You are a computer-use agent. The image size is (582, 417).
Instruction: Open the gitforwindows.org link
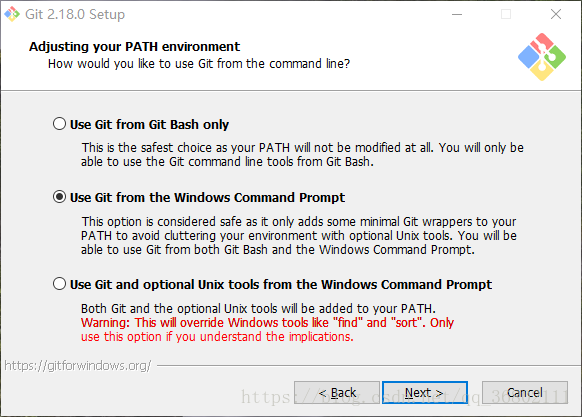78,366
